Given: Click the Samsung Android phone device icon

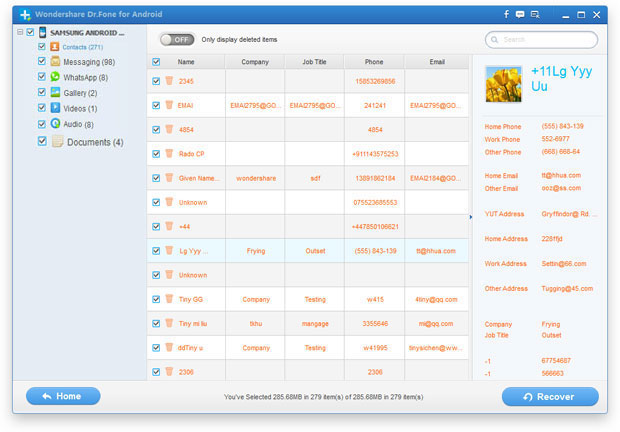Looking at the screenshot, I should [x=42, y=32].
